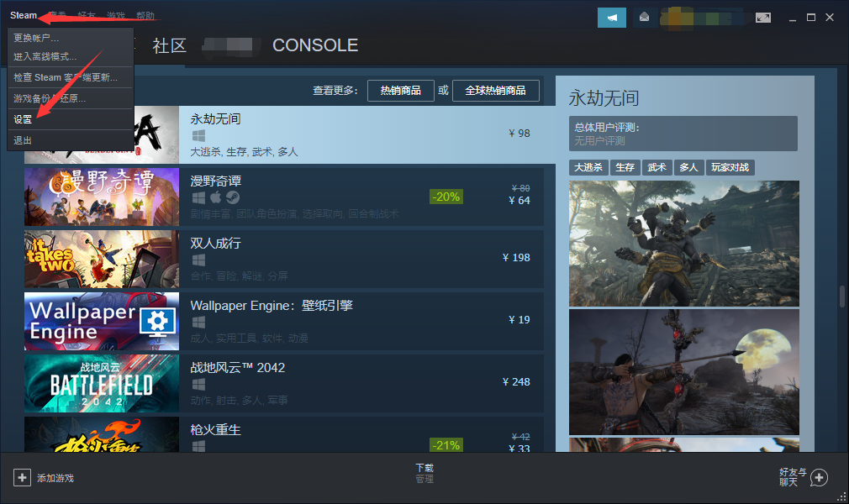This screenshot has height=504, width=849.
Task: Click the 热销商品 button
Action: [x=401, y=91]
